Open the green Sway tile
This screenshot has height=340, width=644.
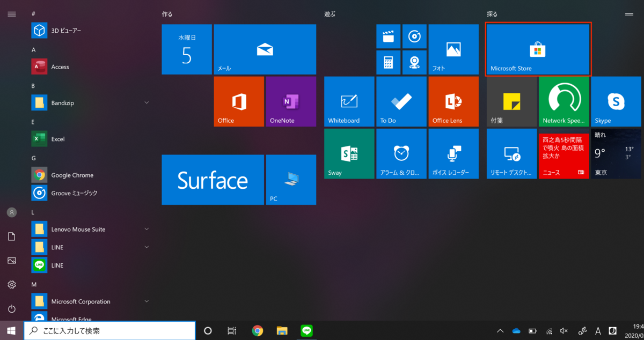point(349,153)
